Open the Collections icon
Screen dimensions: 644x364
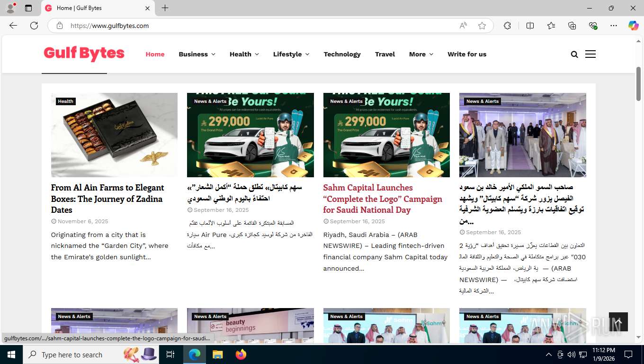pyautogui.click(x=572, y=26)
